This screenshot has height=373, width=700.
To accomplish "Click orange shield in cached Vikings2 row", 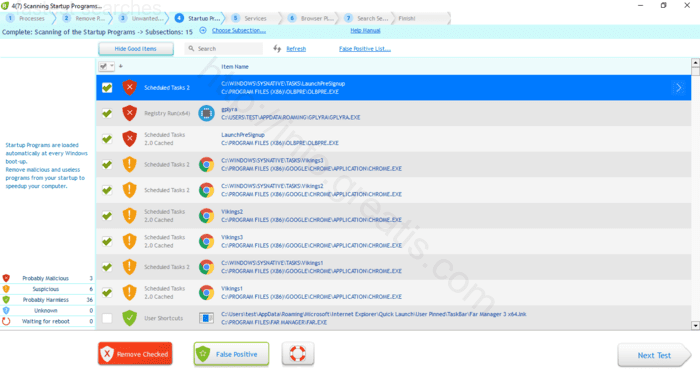I will click(129, 216).
